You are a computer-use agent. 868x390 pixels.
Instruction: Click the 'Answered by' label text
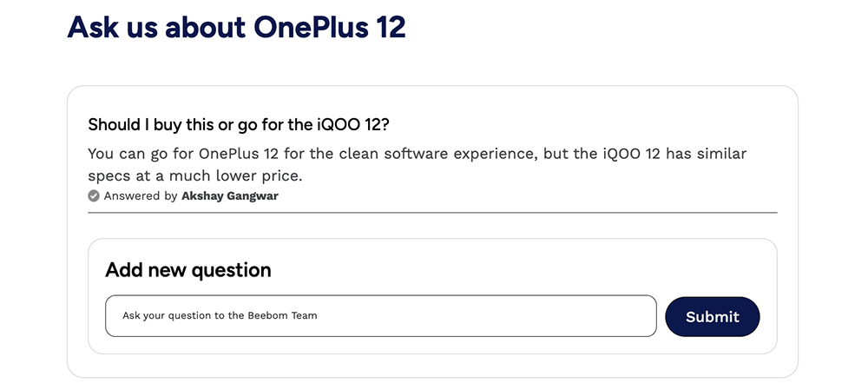pyautogui.click(x=141, y=196)
